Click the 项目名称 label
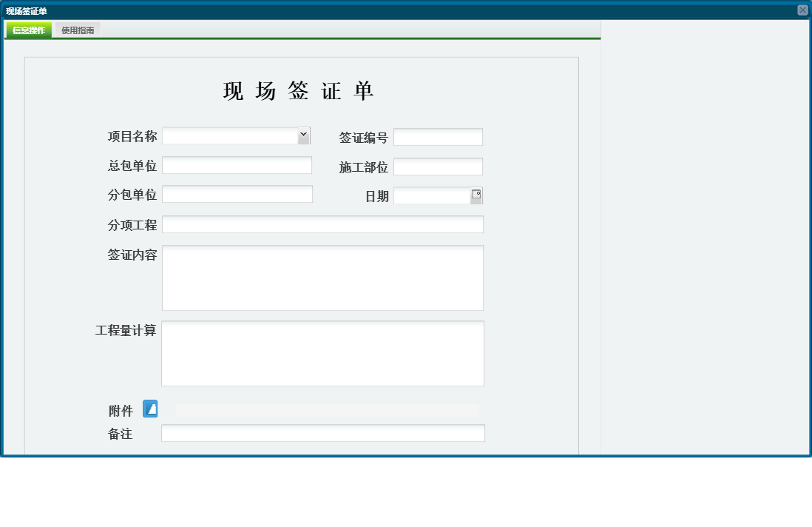This screenshot has width=812, height=527. [x=132, y=136]
